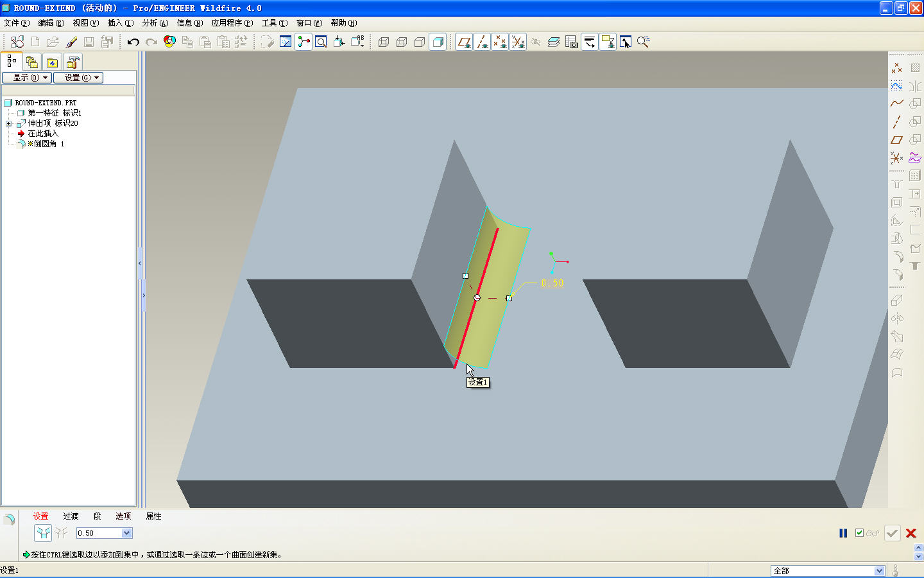This screenshot has height=578, width=924.
Task: Click the datum point tool in right toolbar
Action: point(897,67)
